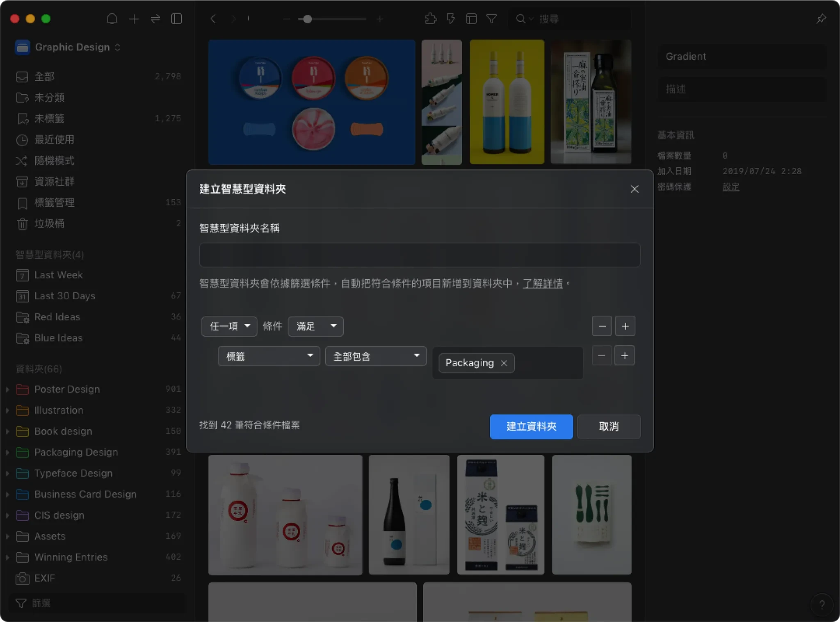Click the thumbnail size slider handle
The image size is (840, 622).
click(x=307, y=19)
